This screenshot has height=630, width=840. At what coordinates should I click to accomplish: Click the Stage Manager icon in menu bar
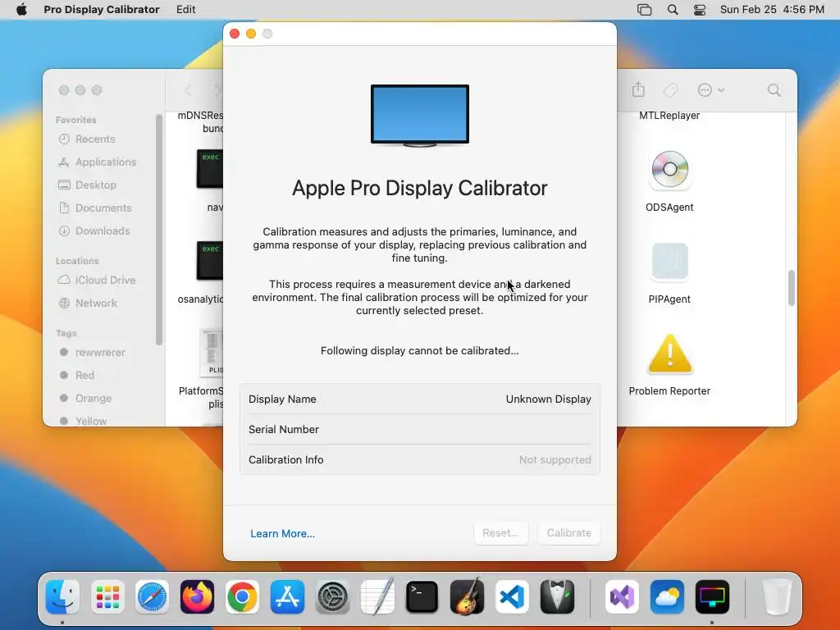tap(644, 10)
